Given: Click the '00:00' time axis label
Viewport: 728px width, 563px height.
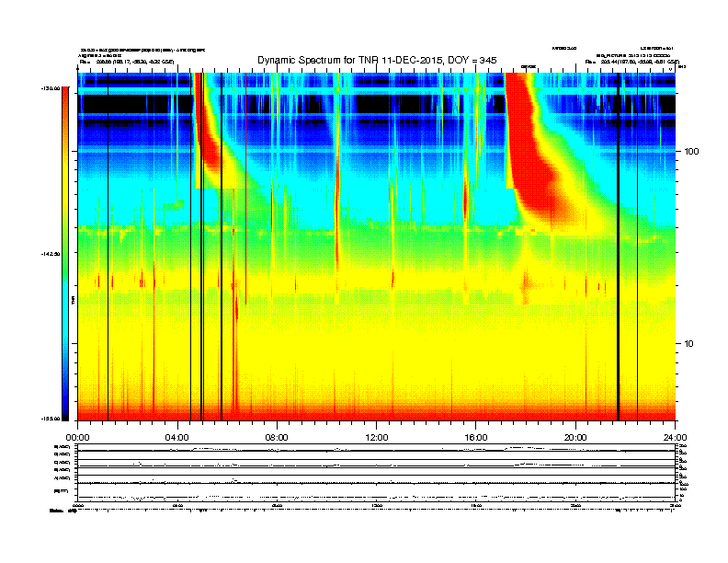Looking at the screenshot, I should (77, 438).
